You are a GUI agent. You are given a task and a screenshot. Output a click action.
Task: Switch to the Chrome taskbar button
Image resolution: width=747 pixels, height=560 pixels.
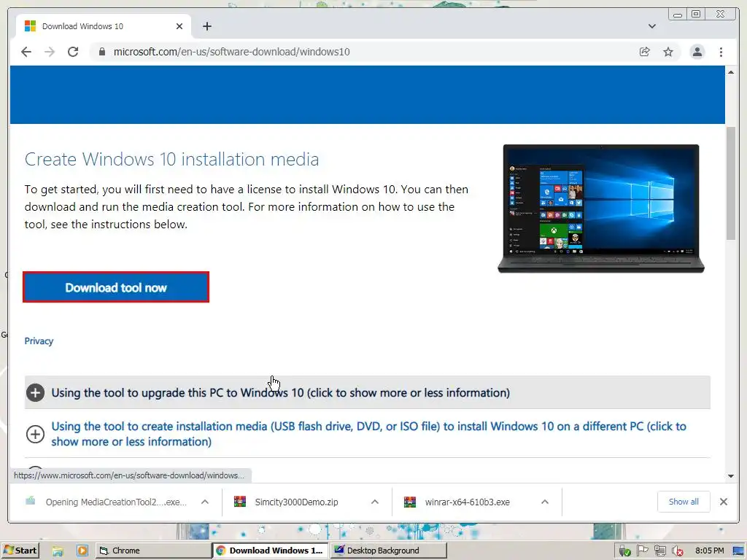tap(153, 551)
